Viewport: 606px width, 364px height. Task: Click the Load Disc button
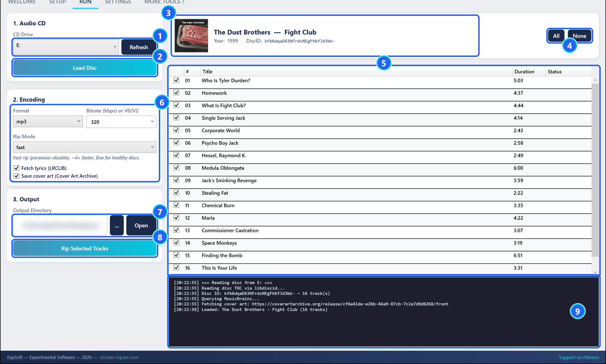[x=85, y=68]
